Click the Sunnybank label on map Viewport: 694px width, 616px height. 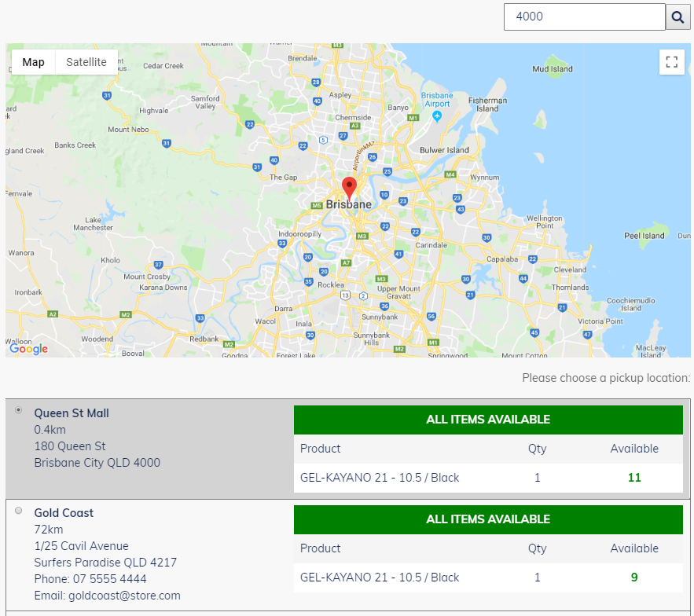pyautogui.click(x=380, y=317)
